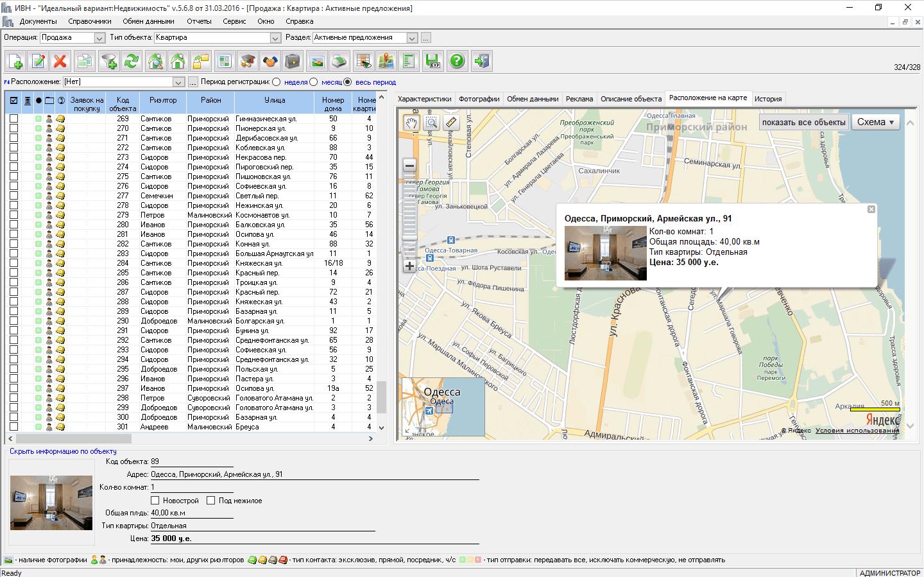The height and width of the screenshot is (577, 924).
Task: Click the green help question mark icon
Action: click(457, 62)
